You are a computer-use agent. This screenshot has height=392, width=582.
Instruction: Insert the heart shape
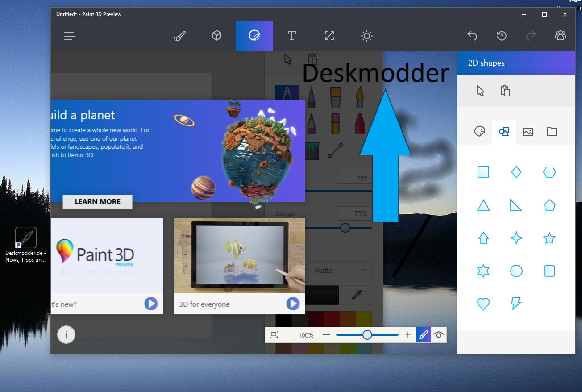click(x=483, y=304)
